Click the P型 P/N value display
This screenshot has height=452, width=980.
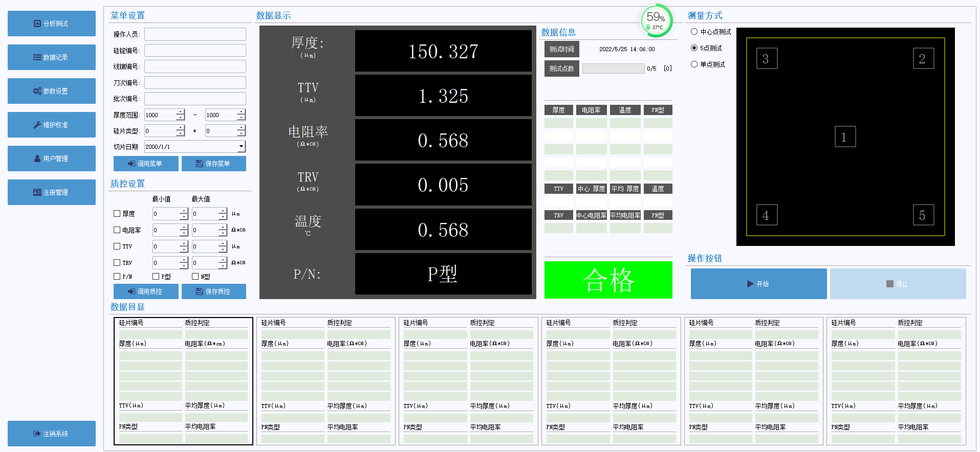443,274
